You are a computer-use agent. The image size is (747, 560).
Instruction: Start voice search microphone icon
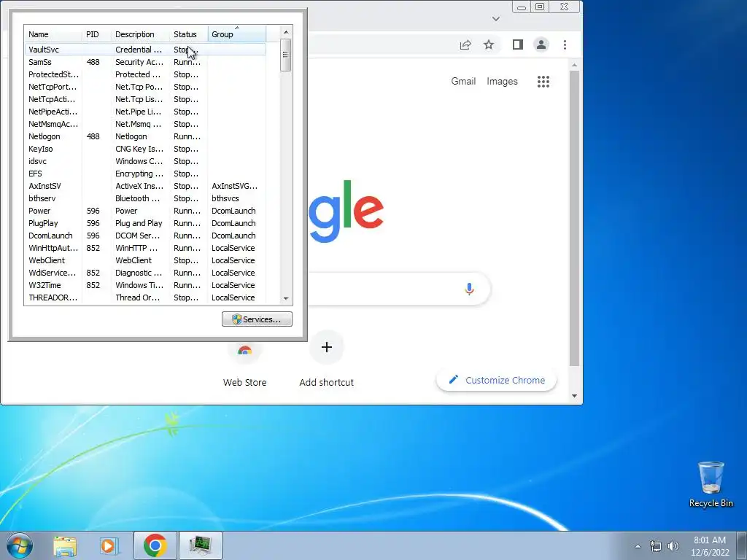469,289
